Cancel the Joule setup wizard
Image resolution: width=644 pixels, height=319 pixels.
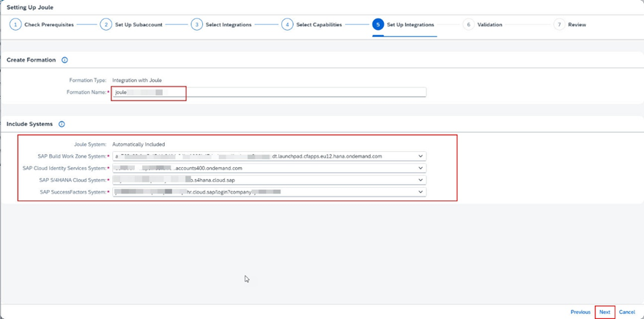point(627,312)
